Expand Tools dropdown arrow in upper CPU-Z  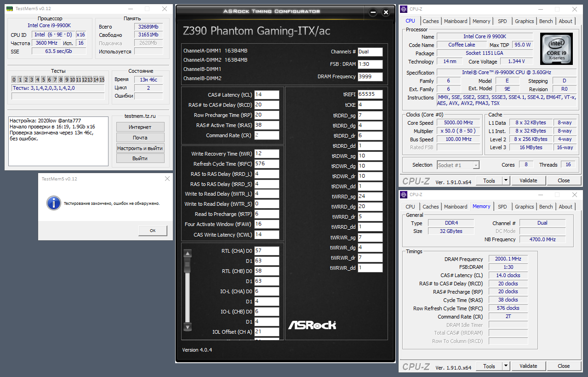point(506,180)
